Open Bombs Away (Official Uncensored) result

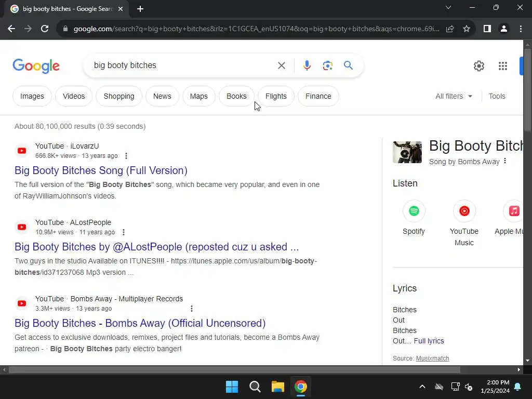[140, 323]
